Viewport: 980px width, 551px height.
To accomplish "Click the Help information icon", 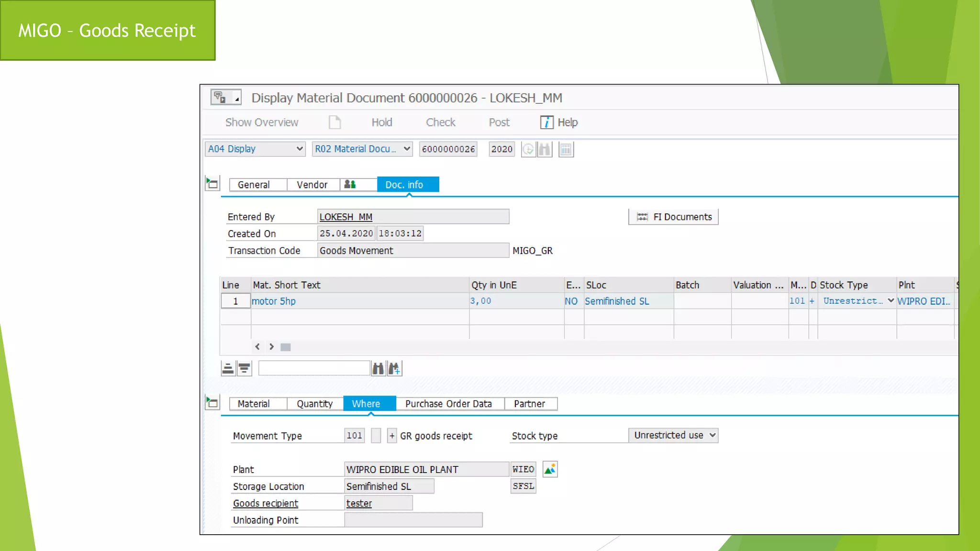I will click(x=546, y=122).
